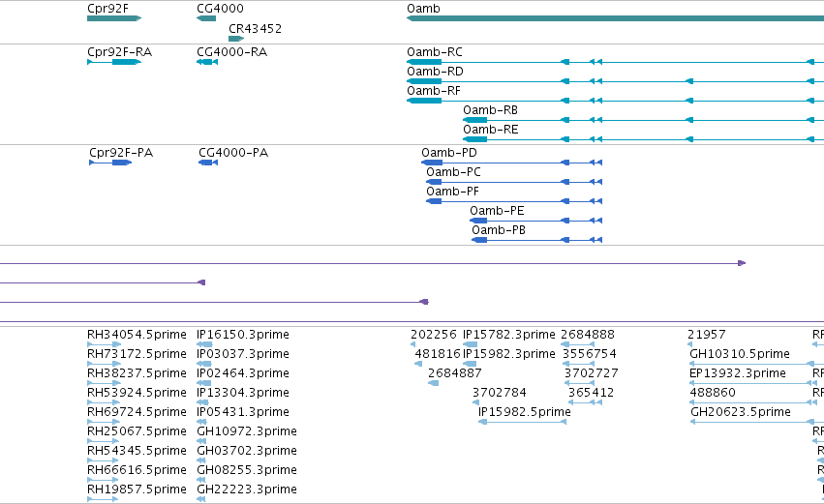Click the RH38237.5prime EST label
The height and width of the screenshot is (504, 824).
[137, 373]
